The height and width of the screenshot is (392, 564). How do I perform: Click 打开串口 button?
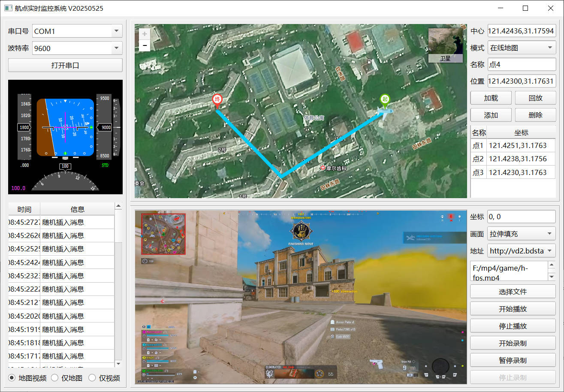pos(65,65)
